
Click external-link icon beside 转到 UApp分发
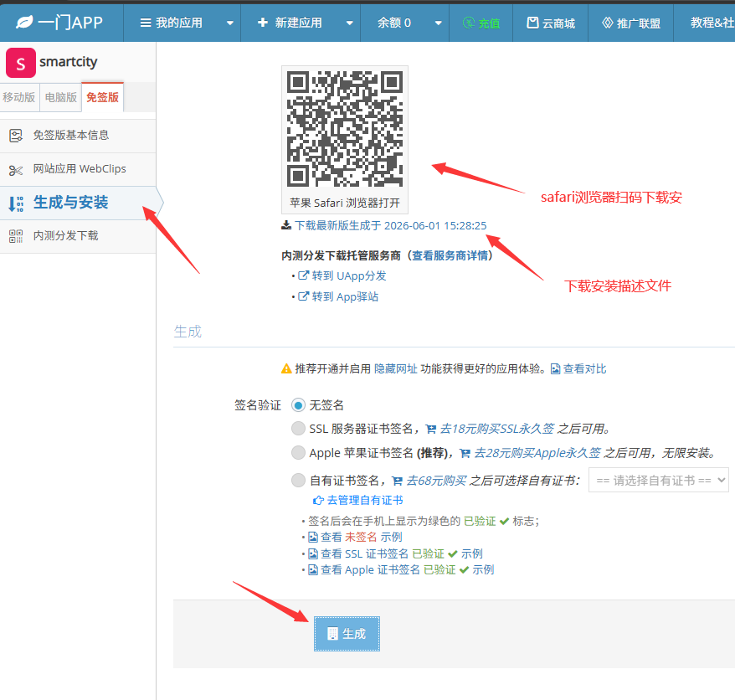pos(303,275)
